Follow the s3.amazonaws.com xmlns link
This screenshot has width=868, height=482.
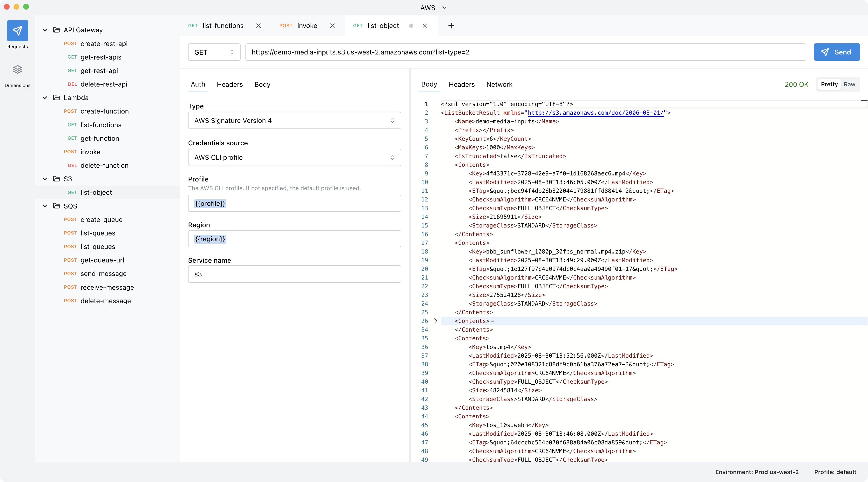tap(595, 113)
